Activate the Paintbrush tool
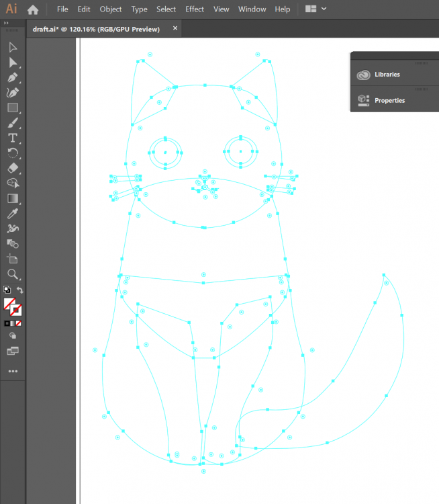 (x=12, y=123)
